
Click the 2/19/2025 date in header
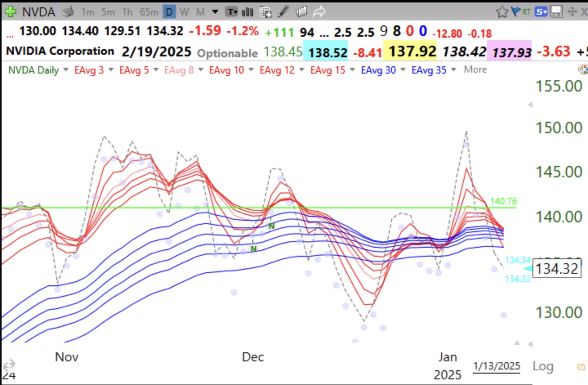pyautogui.click(x=156, y=51)
